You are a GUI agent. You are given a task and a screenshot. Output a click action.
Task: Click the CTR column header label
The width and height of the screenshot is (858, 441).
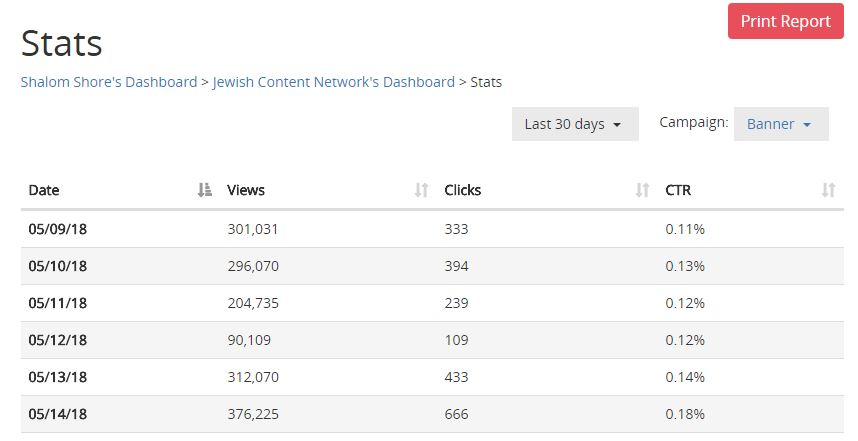tap(678, 190)
